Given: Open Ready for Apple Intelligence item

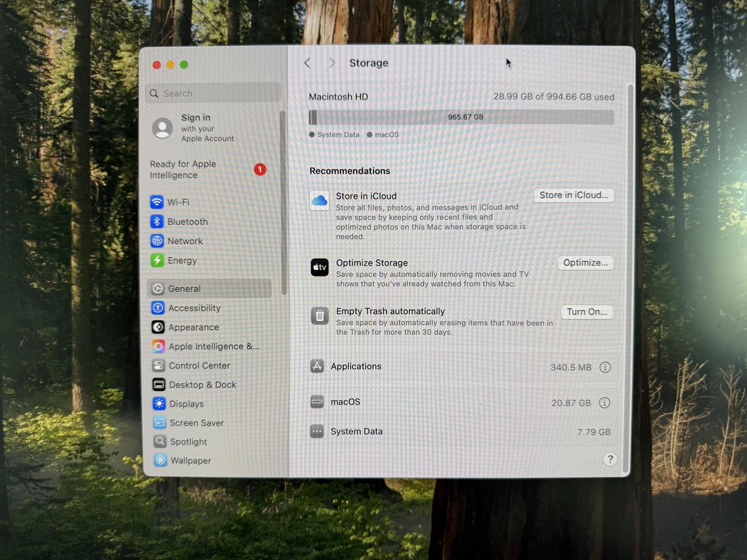Looking at the screenshot, I should (x=209, y=170).
